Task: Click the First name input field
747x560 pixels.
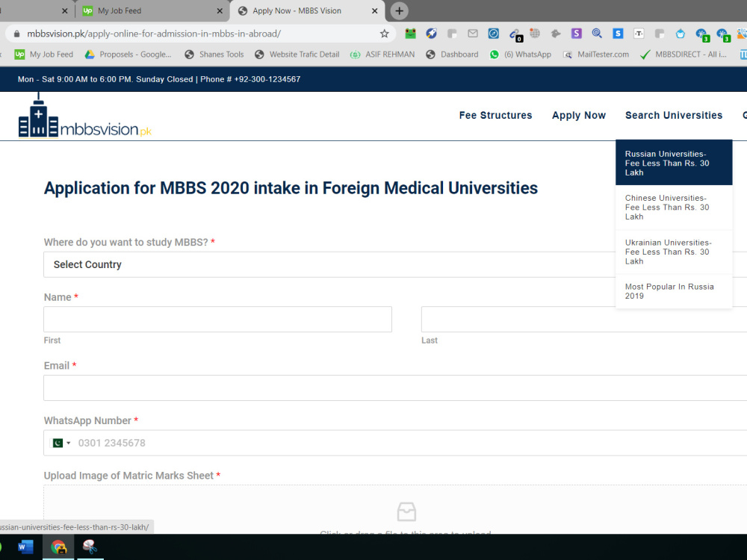Action: pyautogui.click(x=217, y=319)
